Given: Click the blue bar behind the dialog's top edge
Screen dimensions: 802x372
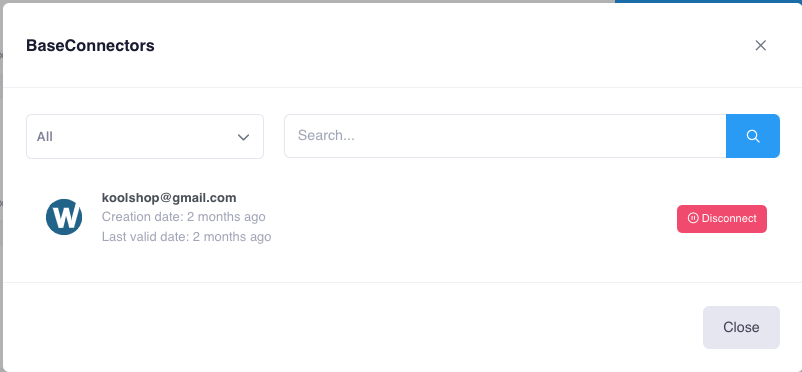Looking at the screenshot, I should 708,2.
